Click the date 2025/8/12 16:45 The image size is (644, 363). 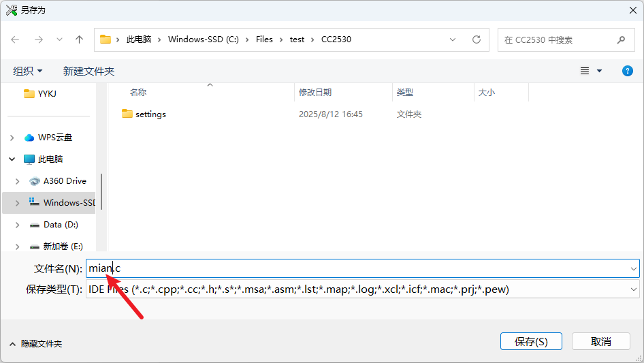point(331,114)
